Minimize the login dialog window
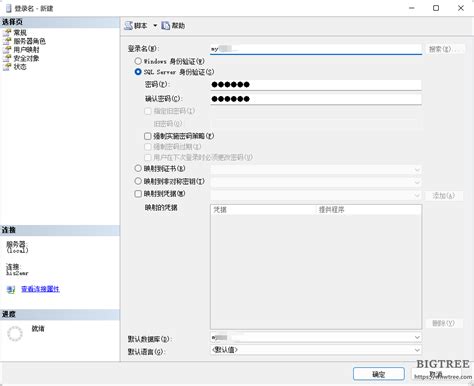This screenshot has width=474, height=386. pyautogui.click(x=412, y=8)
